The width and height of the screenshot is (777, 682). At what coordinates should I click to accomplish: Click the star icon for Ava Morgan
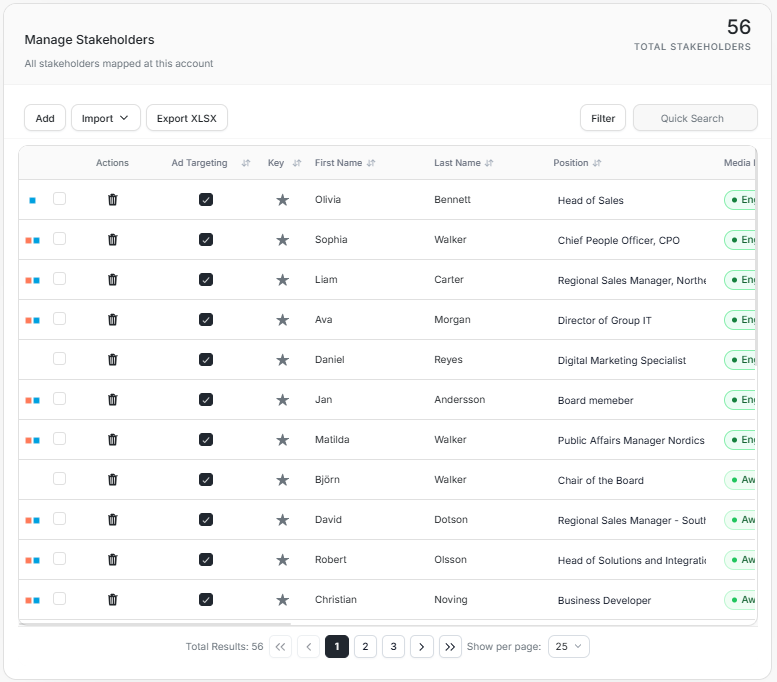coord(282,320)
